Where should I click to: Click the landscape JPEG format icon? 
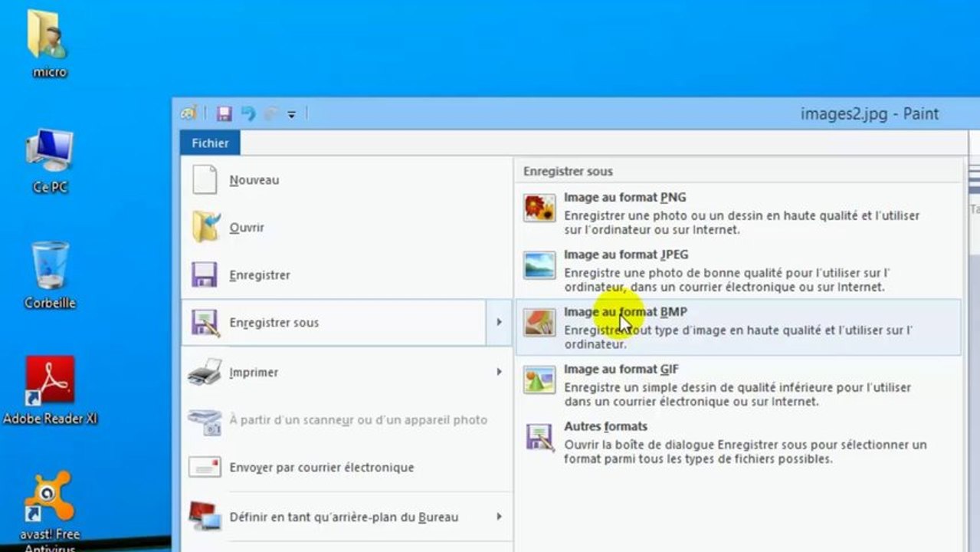click(539, 265)
